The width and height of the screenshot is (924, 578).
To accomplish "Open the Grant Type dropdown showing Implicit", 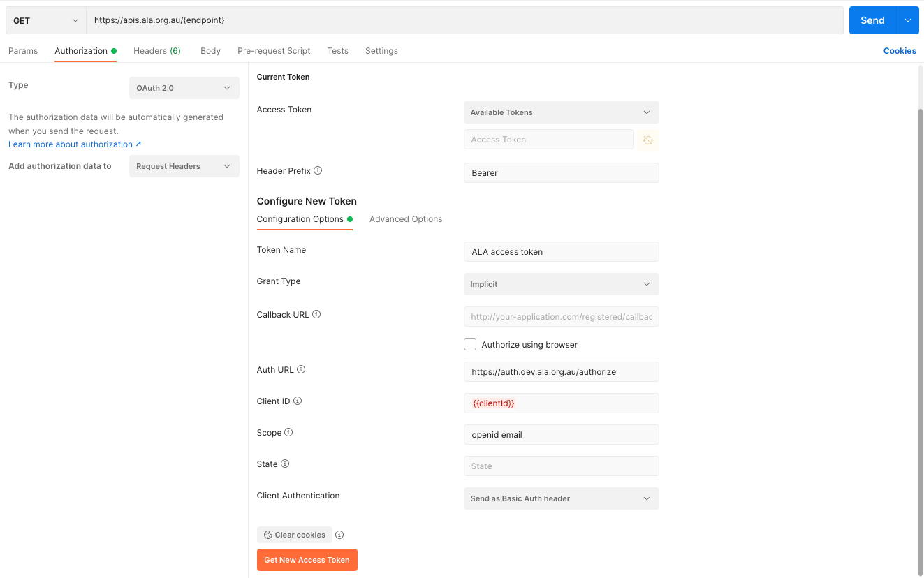I will click(x=561, y=284).
